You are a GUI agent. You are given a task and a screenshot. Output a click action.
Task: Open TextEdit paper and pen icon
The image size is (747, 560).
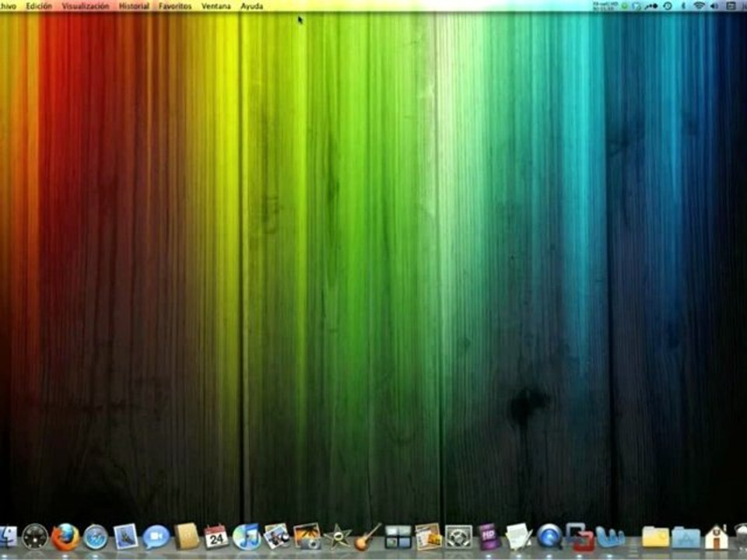[x=519, y=537]
